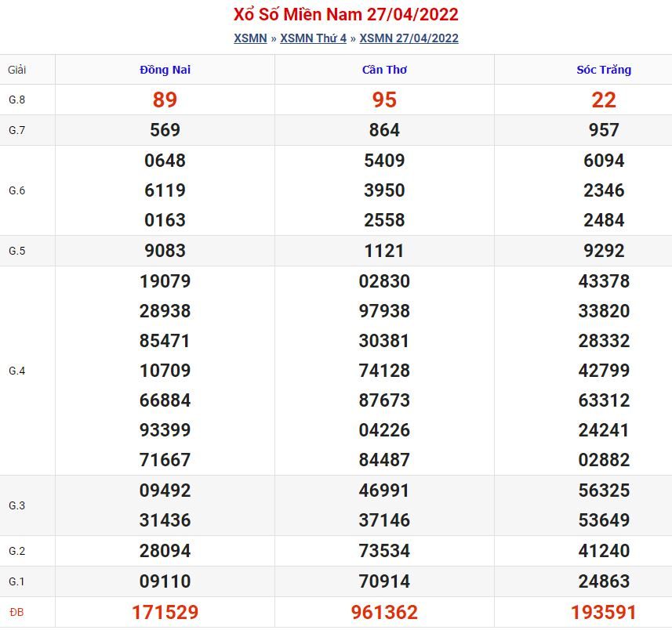
Task: Click G.4 number 74128
Action: (x=384, y=371)
